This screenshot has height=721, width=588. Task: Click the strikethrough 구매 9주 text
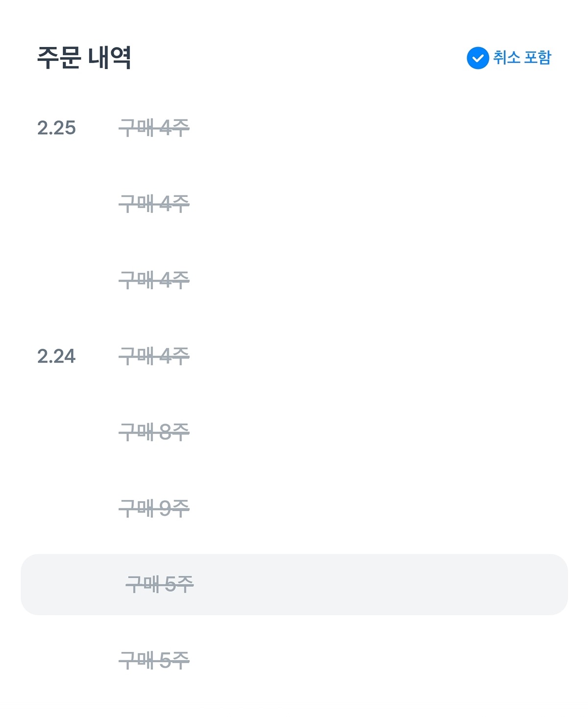pos(154,508)
